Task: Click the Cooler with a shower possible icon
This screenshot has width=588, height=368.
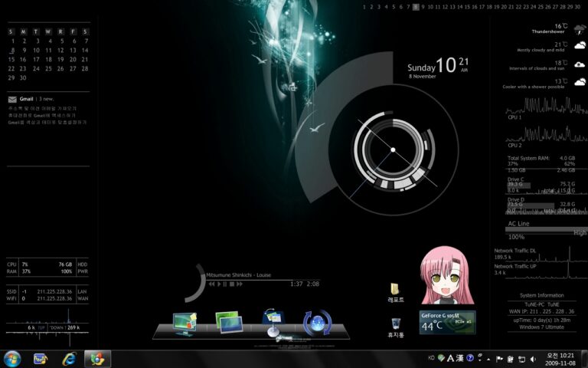Action: click(x=580, y=82)
